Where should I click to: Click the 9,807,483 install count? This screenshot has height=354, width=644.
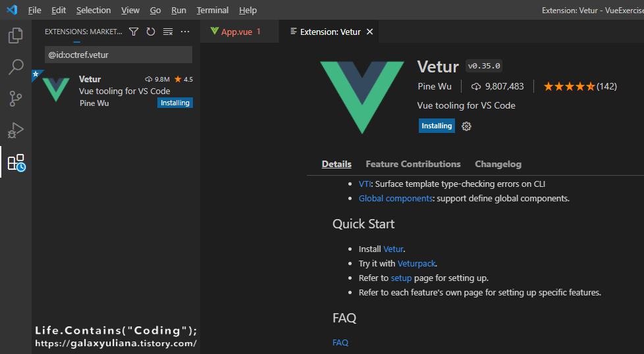click(497, 87)
